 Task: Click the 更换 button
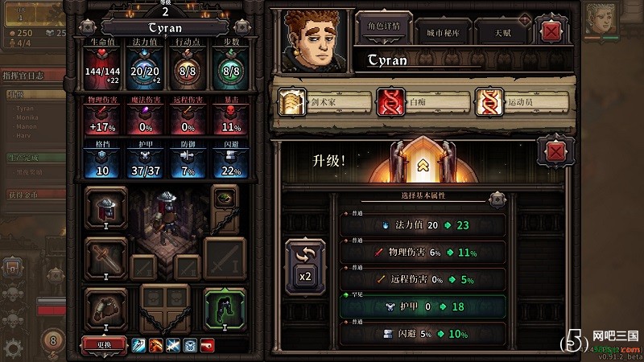pos(105,345)
